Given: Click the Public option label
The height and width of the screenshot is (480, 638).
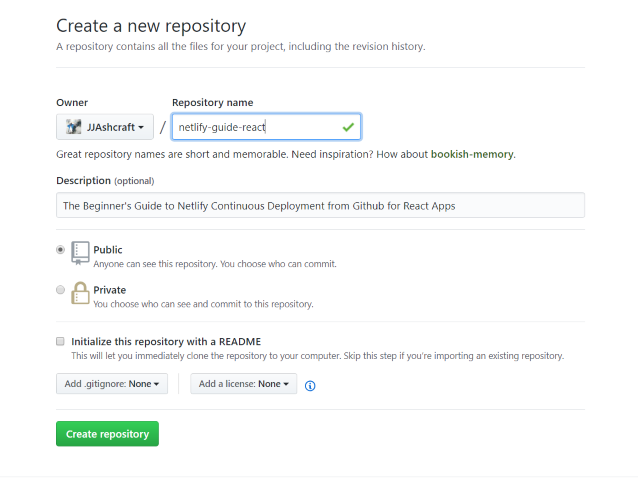Looking at the screenshot, I should pyautogui.click(x=108, y=249).
